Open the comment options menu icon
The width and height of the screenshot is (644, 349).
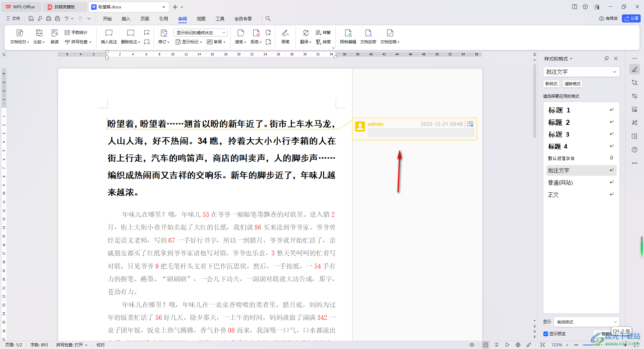pyautogui.click(x=470, y=124)
